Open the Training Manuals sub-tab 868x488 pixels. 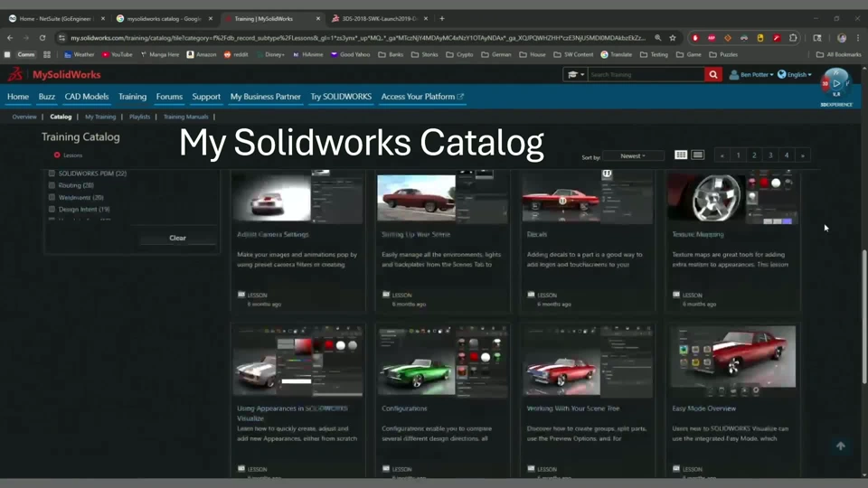(x=185, y=117)
